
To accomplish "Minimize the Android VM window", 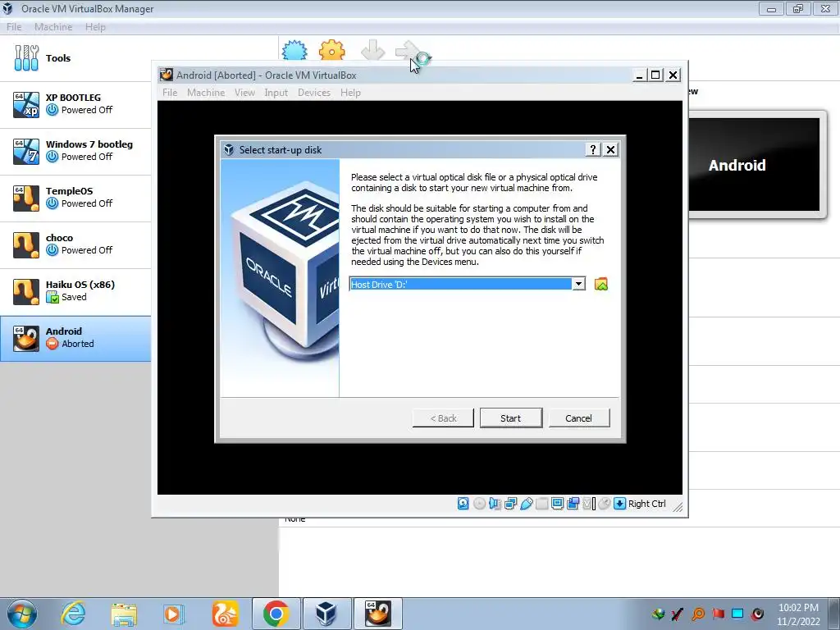I will (x=638, y=75).
